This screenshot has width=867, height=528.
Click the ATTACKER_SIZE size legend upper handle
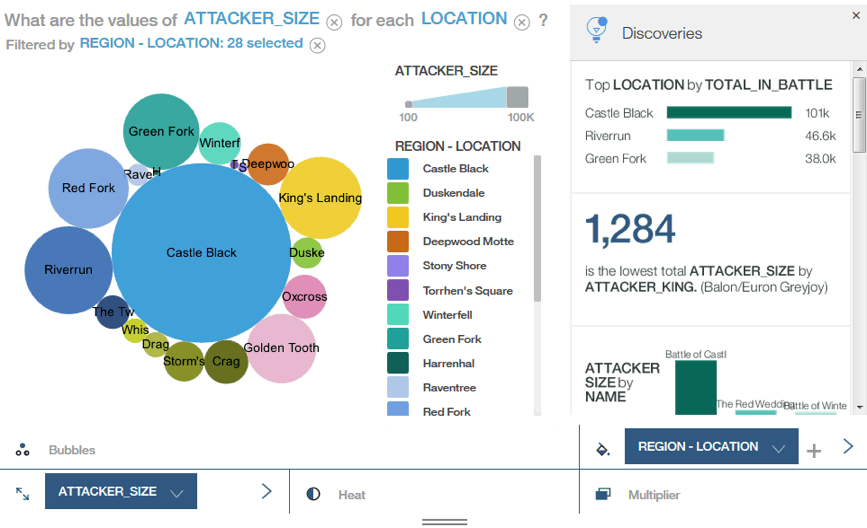[x=518, y=97]
